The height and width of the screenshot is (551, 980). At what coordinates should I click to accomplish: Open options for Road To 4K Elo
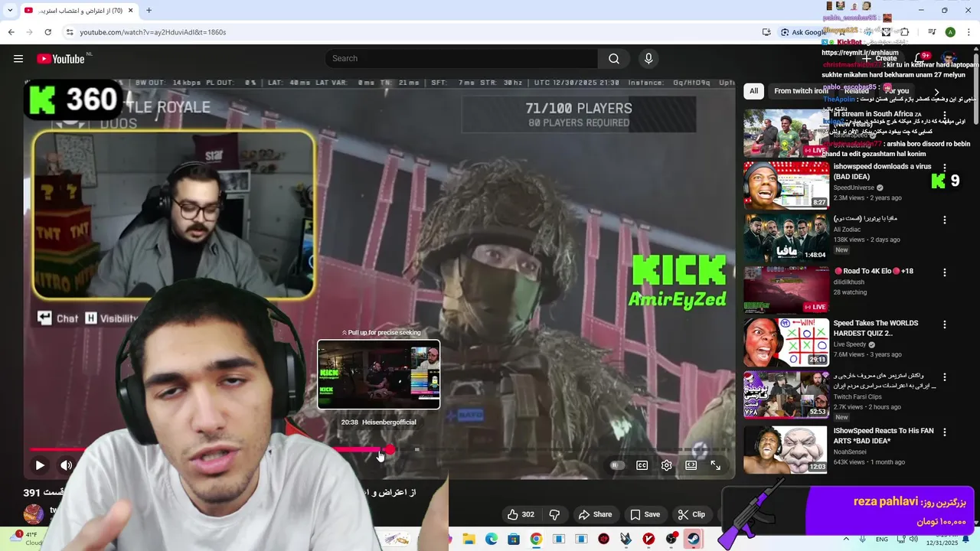pyautogui.click(x=944, y=272)
